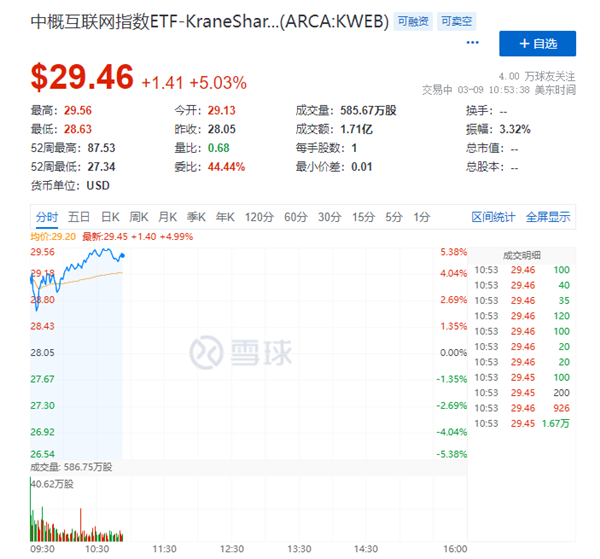This screenshot has height=559, width=600.
Task: Select the 分时 chart tab
Action: (47, 217)
